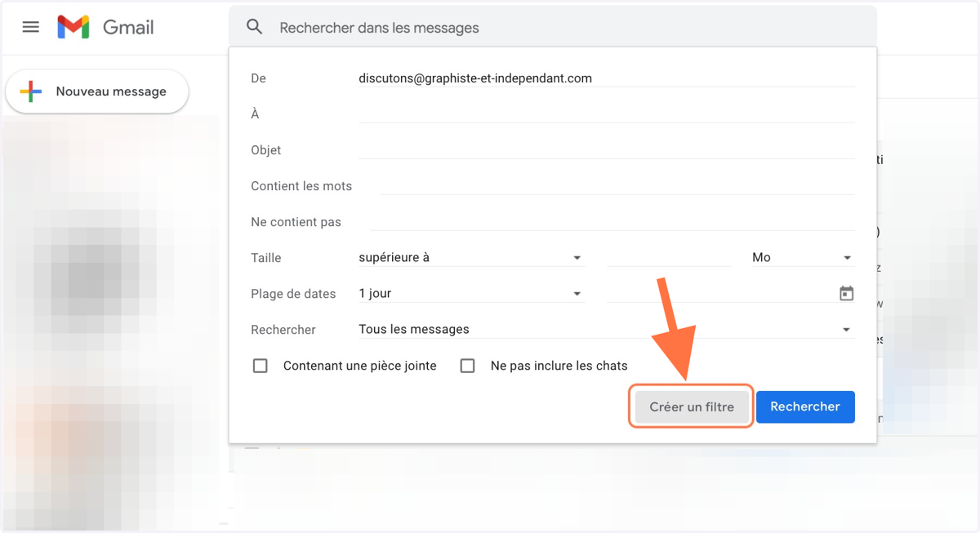The height and width of the screenshot is (533, 980).
Task: Click the Taille size value field
Action: [669, 257]
